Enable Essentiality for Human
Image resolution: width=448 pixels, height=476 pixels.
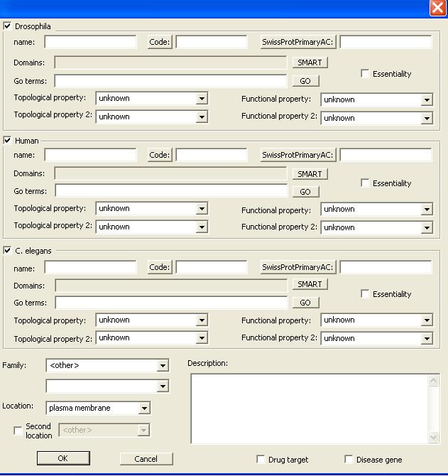click(365, 183)
